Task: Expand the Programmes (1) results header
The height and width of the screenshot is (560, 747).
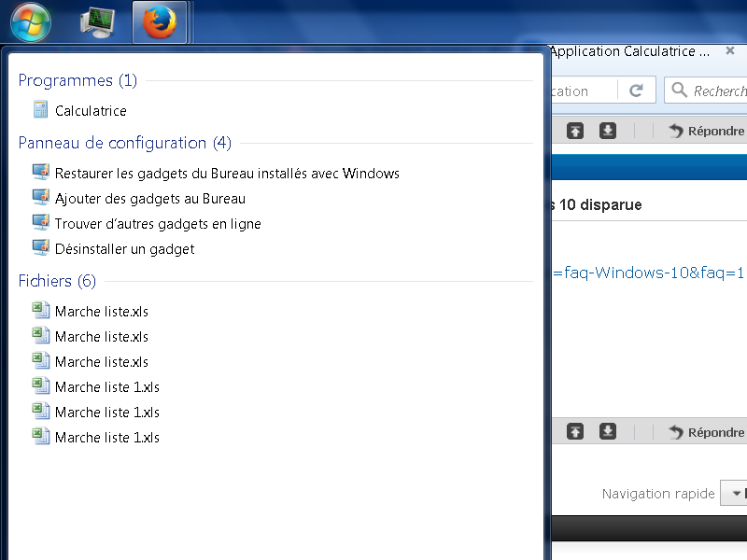Action: 78,80
